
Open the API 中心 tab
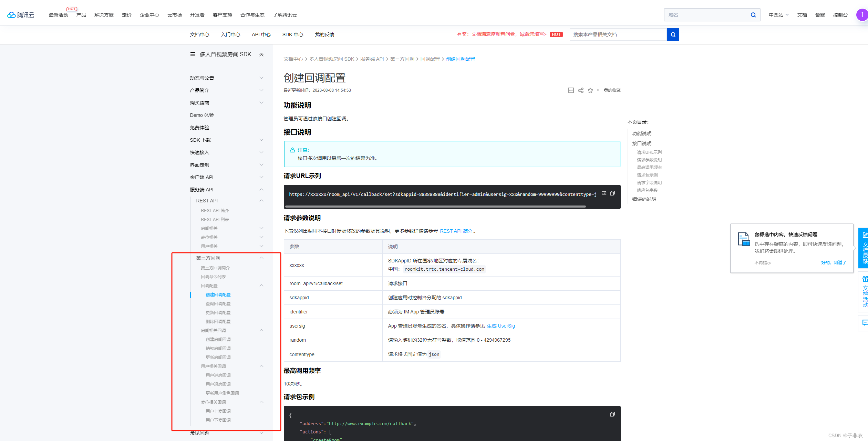point(261,34)
